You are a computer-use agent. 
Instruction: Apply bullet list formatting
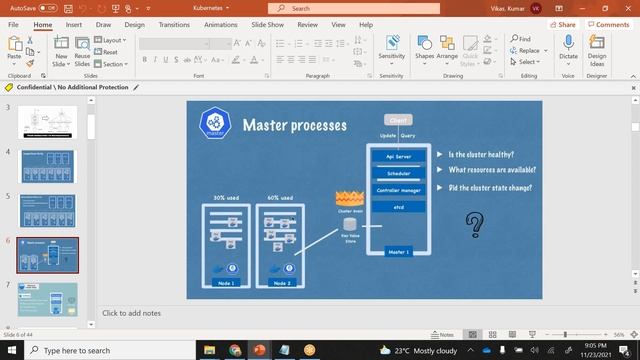click(x=280, y=43)
